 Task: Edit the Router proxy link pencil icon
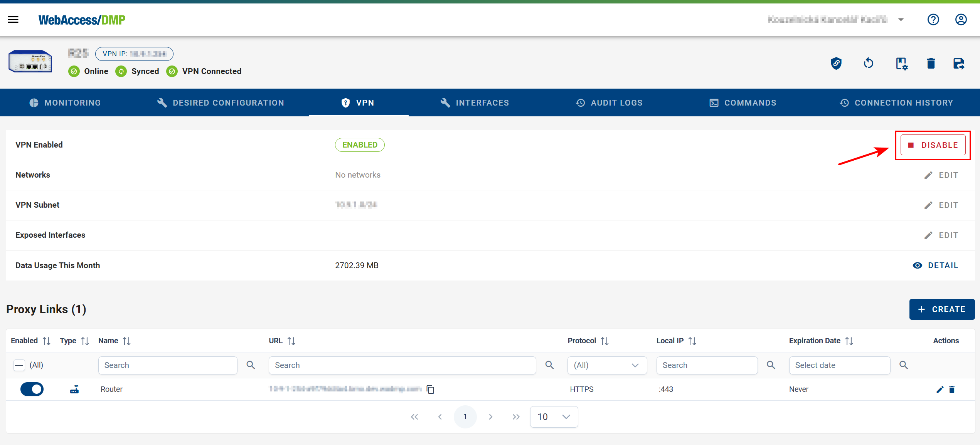(x=940, y=390)
